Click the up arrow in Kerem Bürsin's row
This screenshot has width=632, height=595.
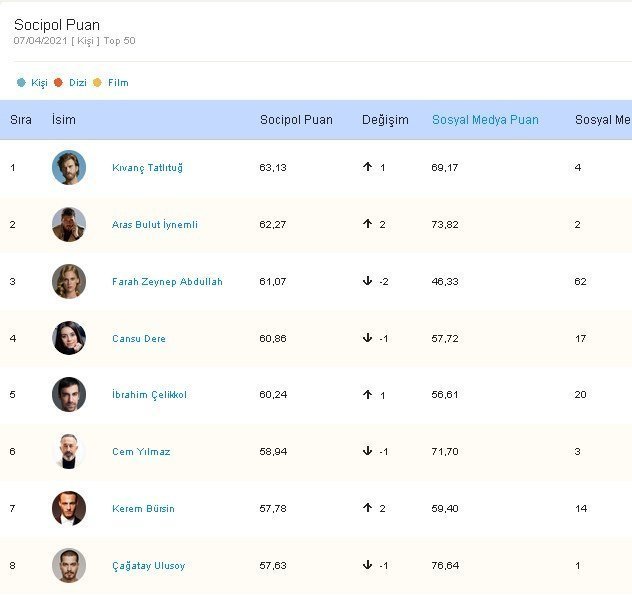367,508
